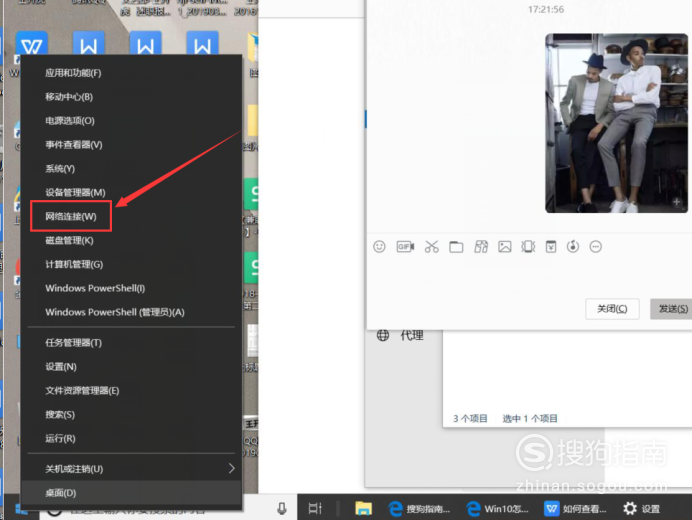Open the emoji picker in chat toolbar
Screen dimensions: 692x520
coord(379,246)
